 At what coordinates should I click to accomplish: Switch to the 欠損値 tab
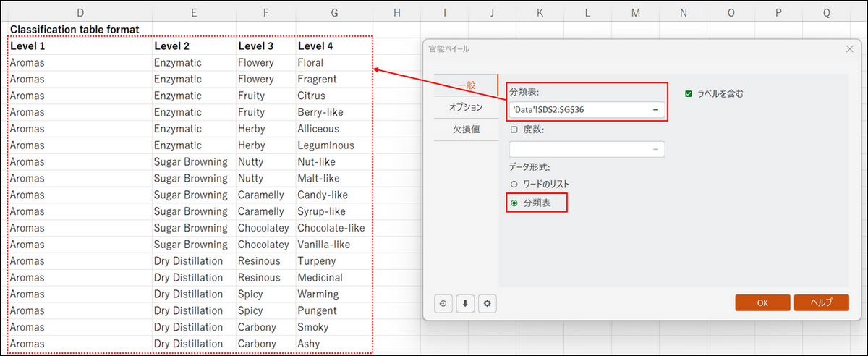[x=466, y=130]
